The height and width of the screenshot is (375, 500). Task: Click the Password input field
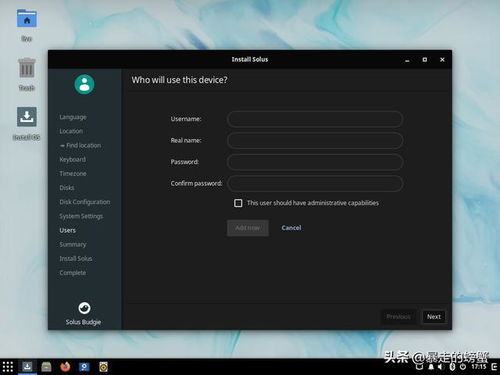click(x=315, y=162)
